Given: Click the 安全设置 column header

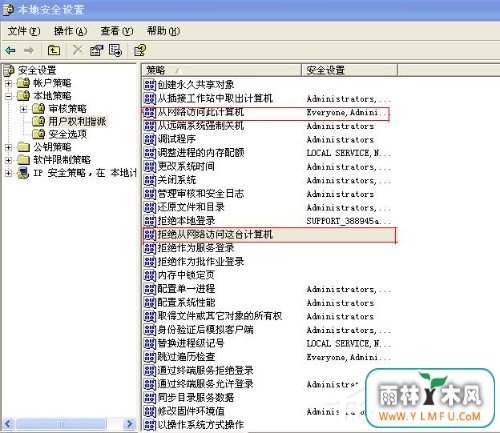Looking at the screenshot, I should coord(349,70).
